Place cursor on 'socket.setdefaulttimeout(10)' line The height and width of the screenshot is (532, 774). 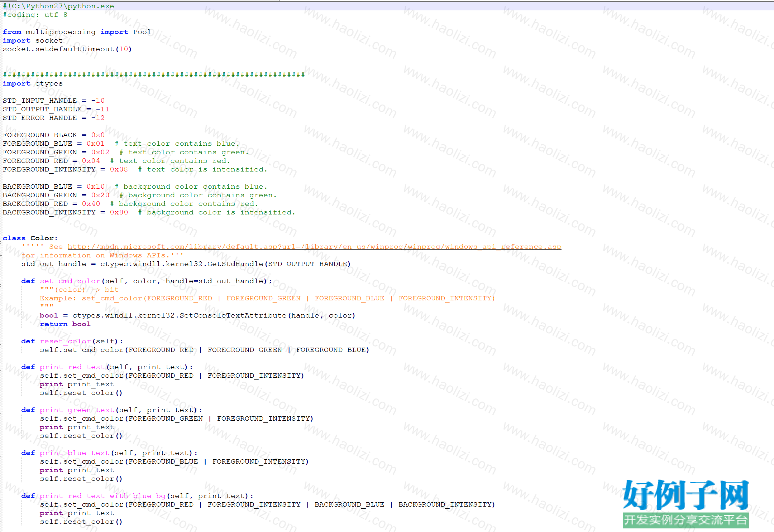pos(67,49)
